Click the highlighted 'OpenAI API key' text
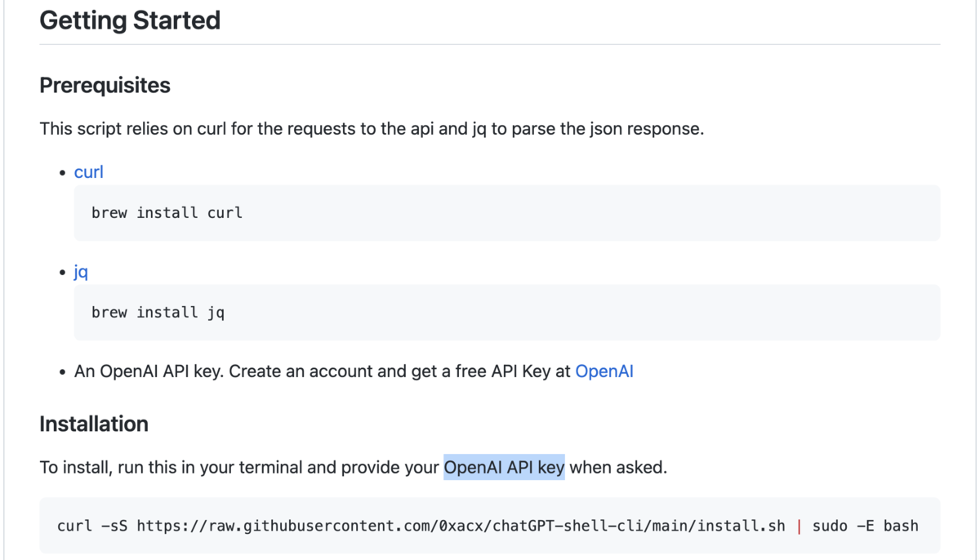980x560 pixels. pyautogui.click(x=504, y=468)
